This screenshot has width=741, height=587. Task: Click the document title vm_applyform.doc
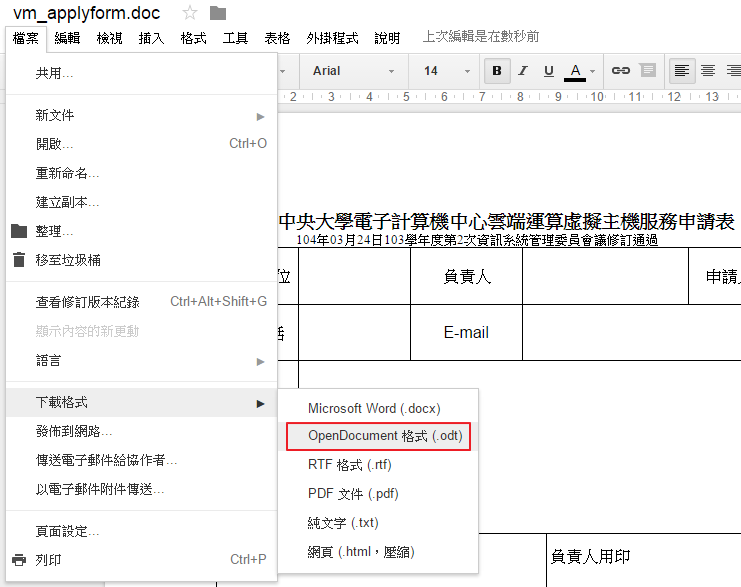(x=88, y=13)
